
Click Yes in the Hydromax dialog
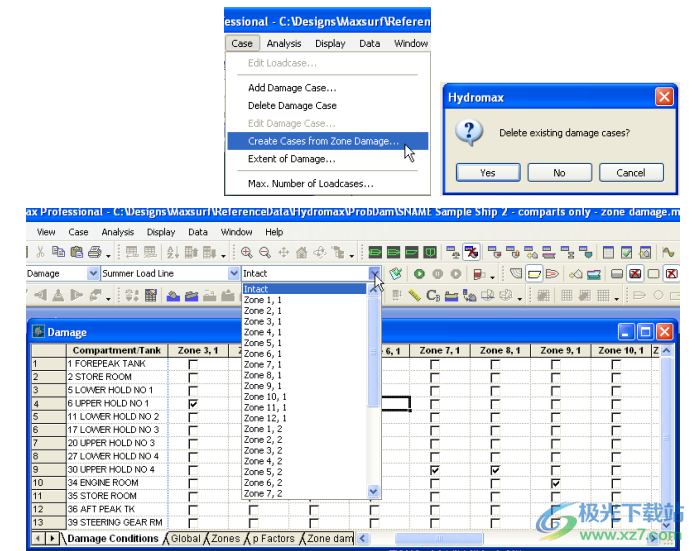tap(488, 172)
